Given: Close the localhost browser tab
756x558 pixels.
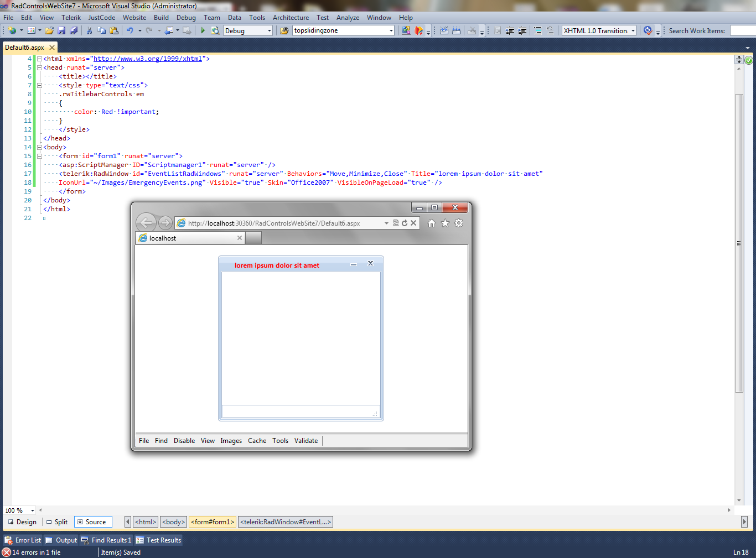Looking at the screenshot, I should pyautogui.click(x=240, y=238).
